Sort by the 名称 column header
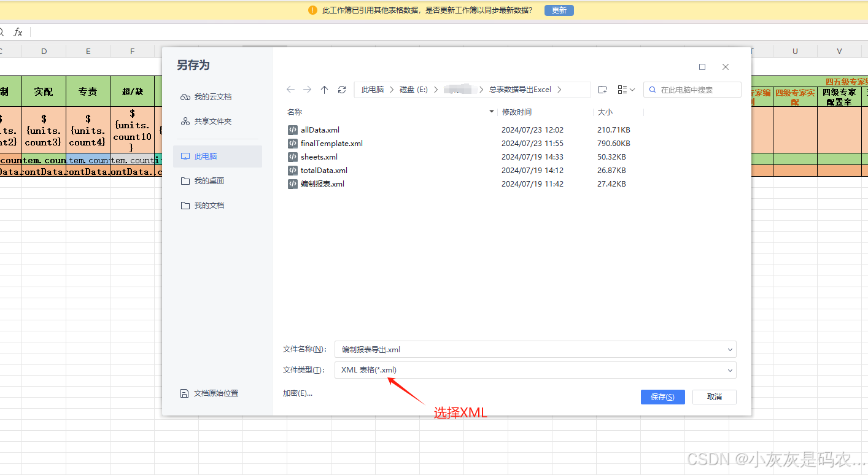 (x=295, y=112)
